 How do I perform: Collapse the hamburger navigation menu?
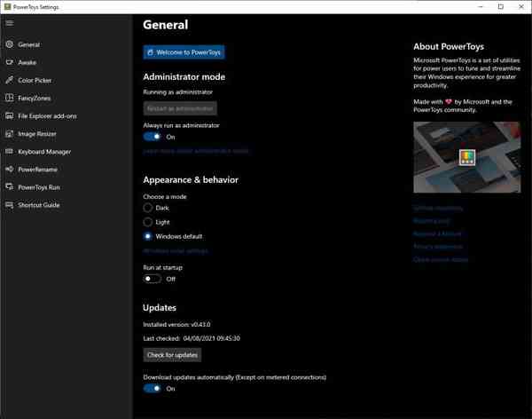[x=10, y=23]
